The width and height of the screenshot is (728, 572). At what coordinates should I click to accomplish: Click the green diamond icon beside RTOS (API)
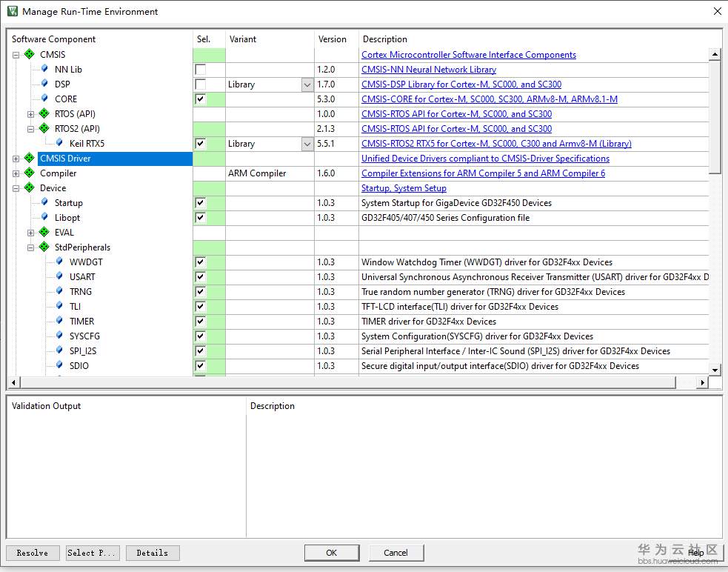[44, 113]
